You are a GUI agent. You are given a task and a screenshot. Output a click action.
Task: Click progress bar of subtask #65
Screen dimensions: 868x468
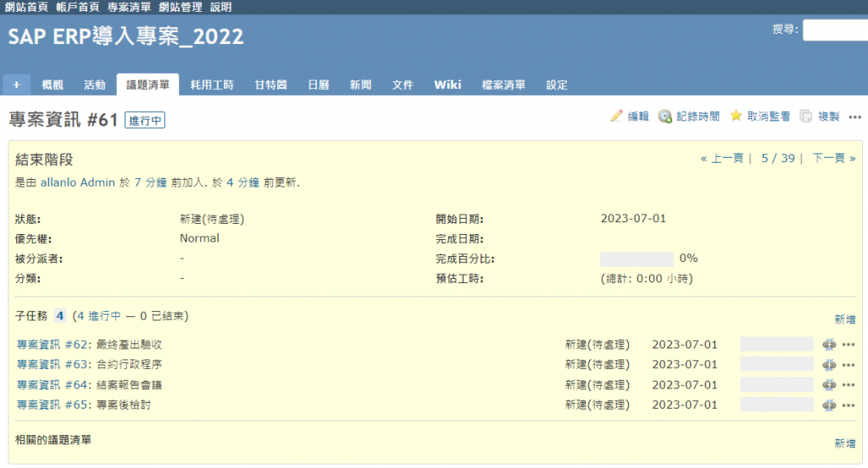(x=776, y=404)
